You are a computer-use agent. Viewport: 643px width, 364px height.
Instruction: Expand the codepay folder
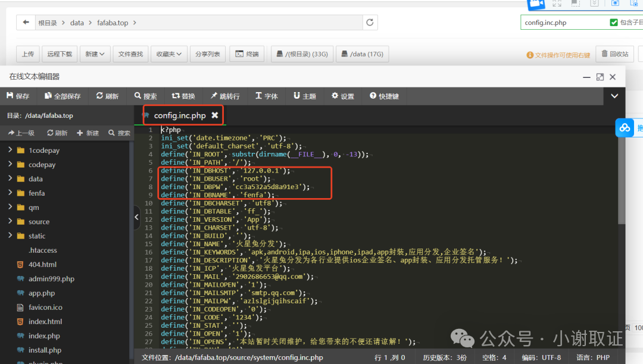coord(10,164)
